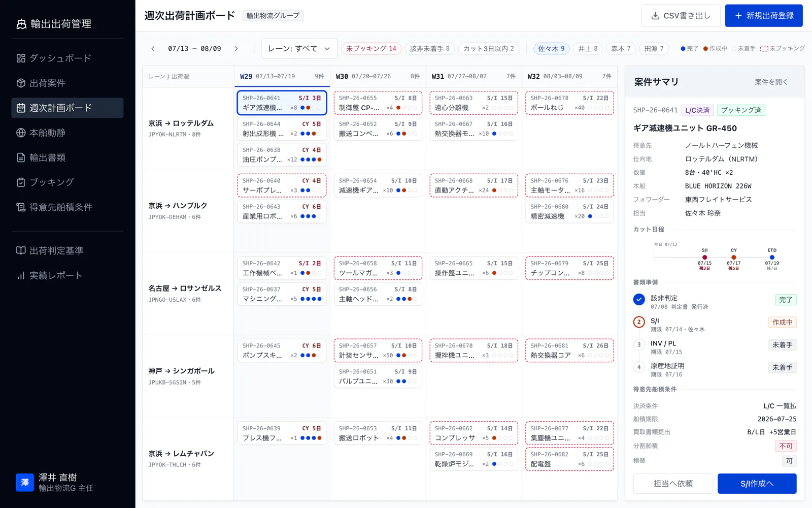
Task: Click L/C決済 tag in summary
Action: coord(697,110)
